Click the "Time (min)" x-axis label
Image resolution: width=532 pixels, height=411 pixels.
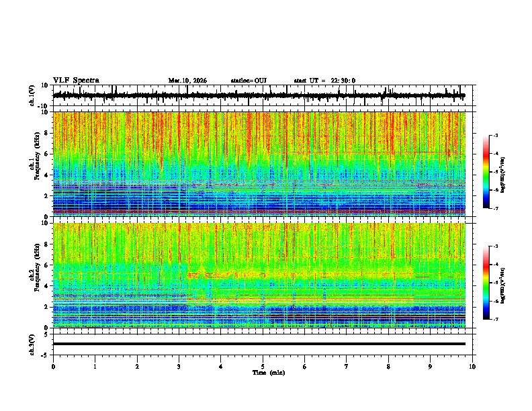[269, 373]
